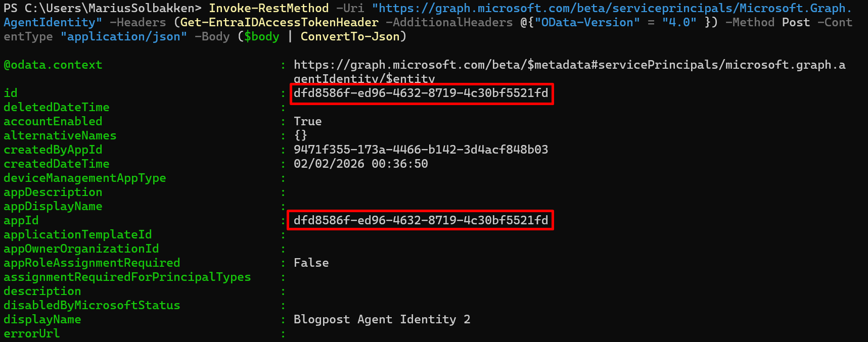
Task: Click the disabledByMicrosoftStatus property name
Action: [x=92, y=306]
